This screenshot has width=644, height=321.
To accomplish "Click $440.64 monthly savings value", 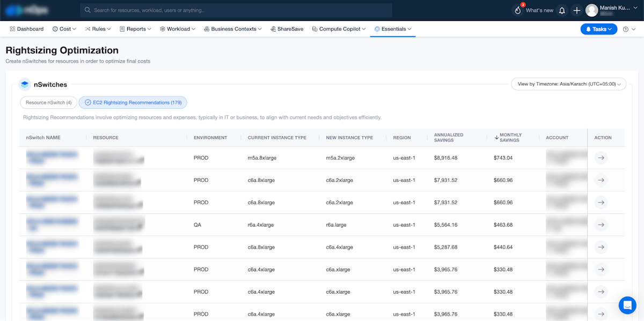I will pyautogui.click(x=503, y=247).
